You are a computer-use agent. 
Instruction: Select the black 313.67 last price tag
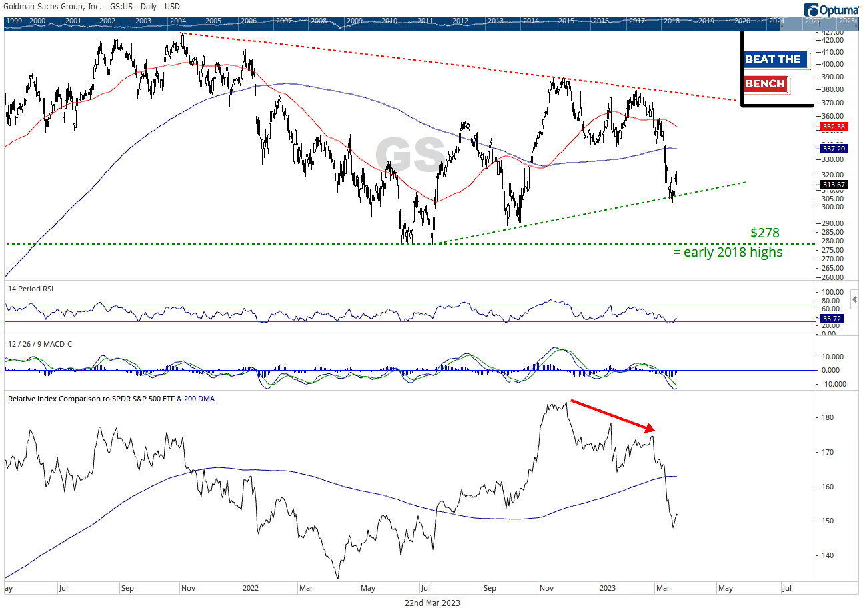tap(834, 185)
